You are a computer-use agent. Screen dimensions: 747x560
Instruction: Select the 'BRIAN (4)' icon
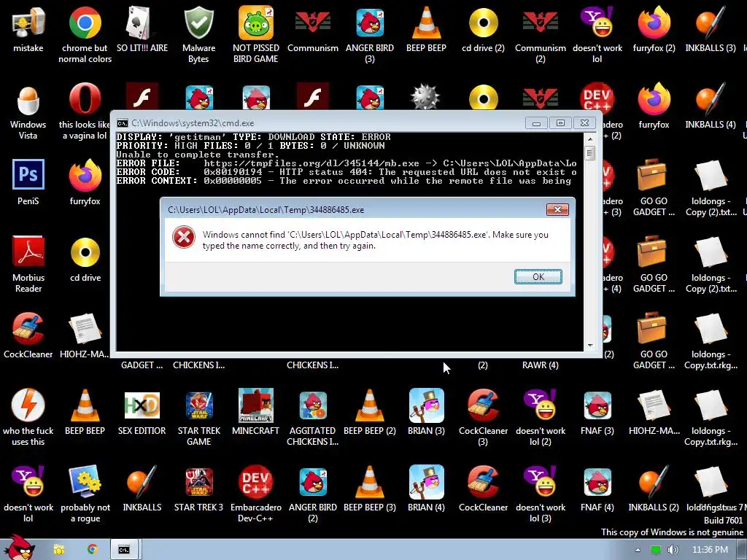pyautogui.click(x=426, y=489)
